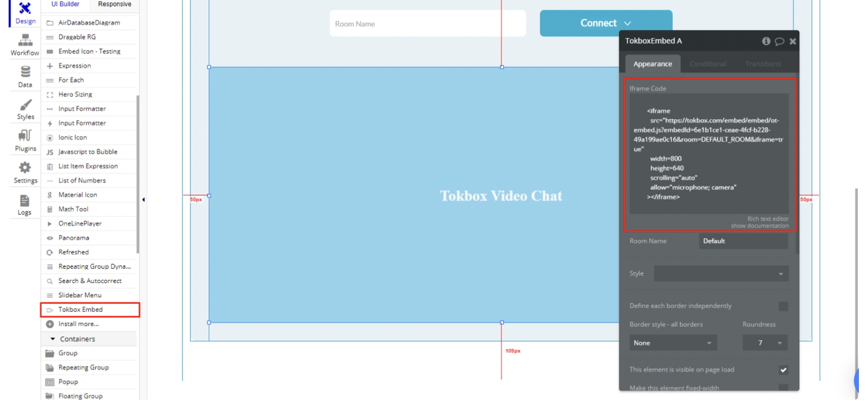This screenshot has width=868, height=406.
Task: Select Embed Icon - Testing element
Action: (x=89, y=51)
